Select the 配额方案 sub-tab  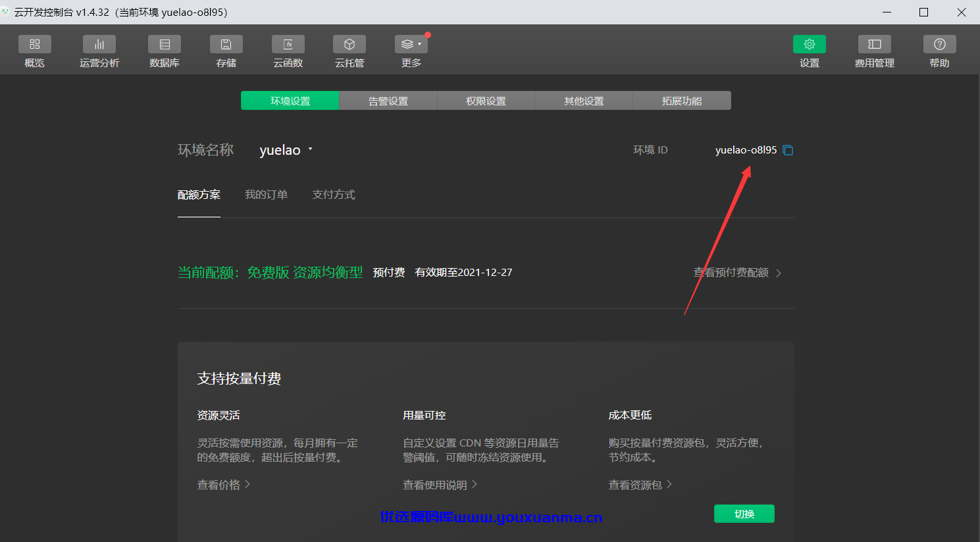coord(199,195)
